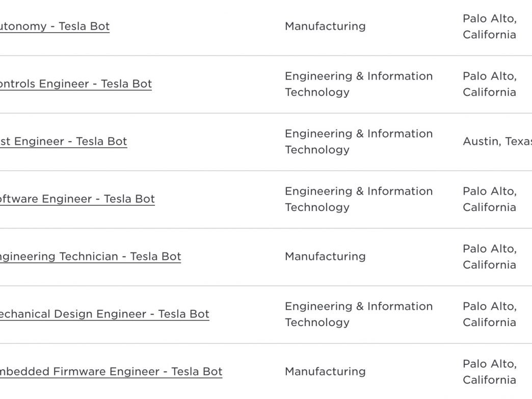The width and height of the screenshot is (532, 399).
Task: Open the Engineering Technician - Tesla Bot listing
Action: (90, 256)
